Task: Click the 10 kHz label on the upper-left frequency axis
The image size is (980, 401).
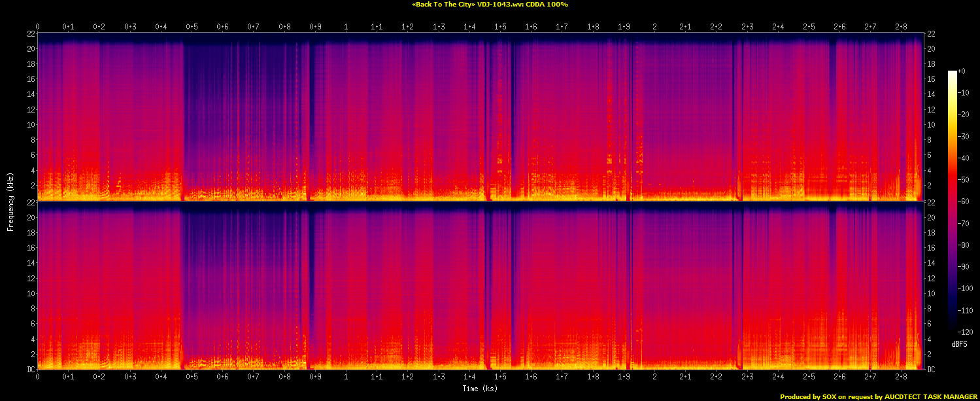Action: pos(29,125)
